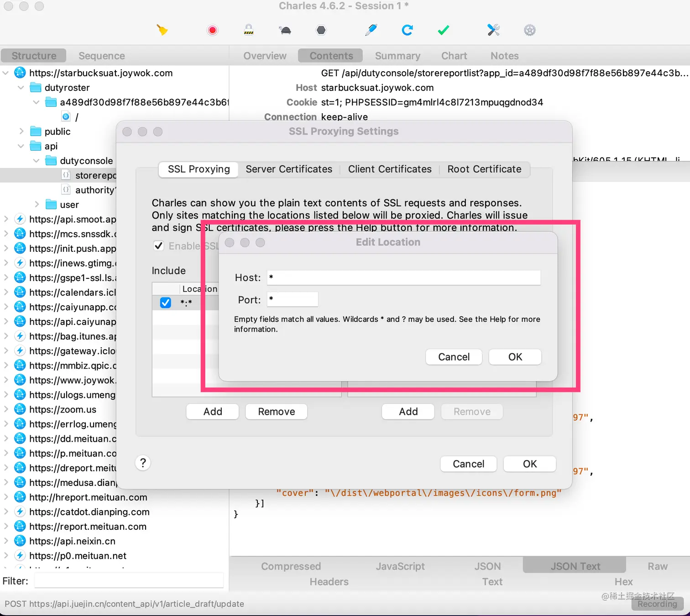
Task: Select the Headers view tab
Action: [329, 582]
